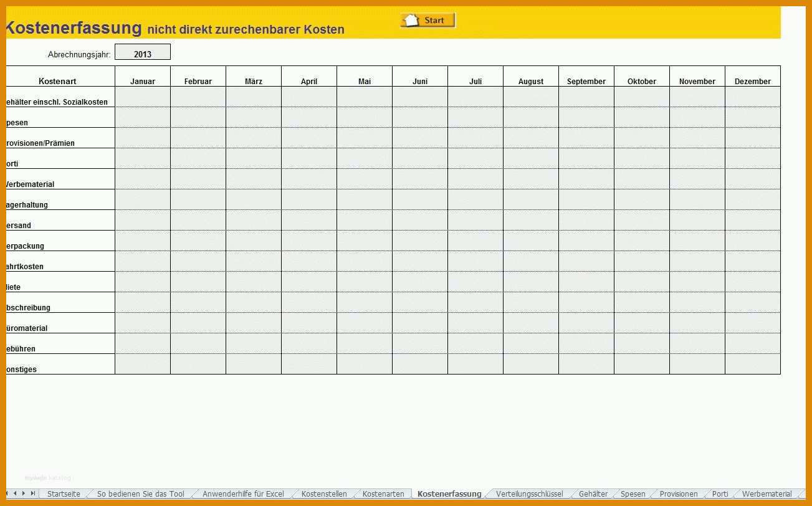Jump to last sheet tab arrow

click(33, 493)
